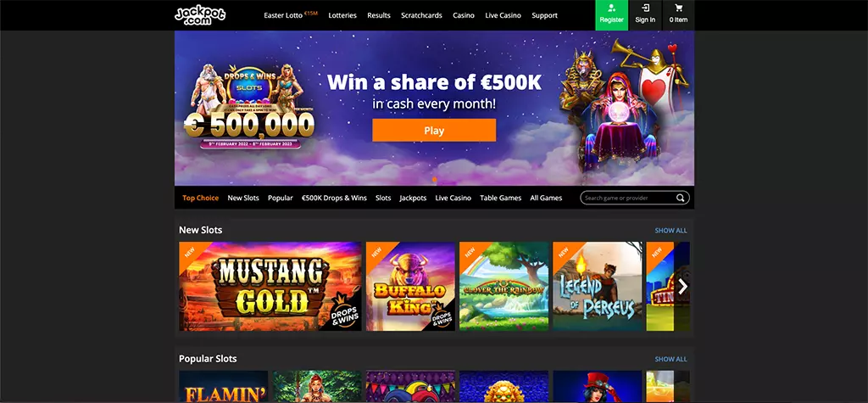Select the orange banner carousel dot
The width and height of the screenshot is (868, 403).
pyautogui.click(x=434, y=179)
